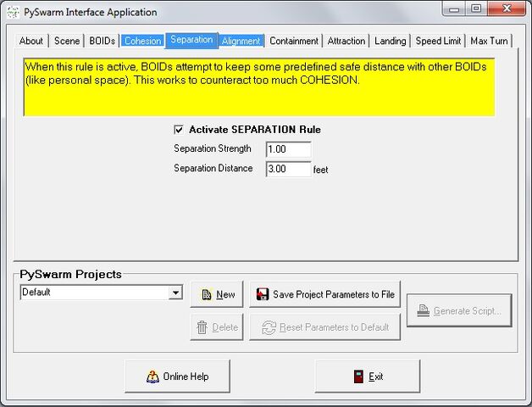The image size is (532, 407).
Task: Click the Online Help button label
Action: click(186, 376)
